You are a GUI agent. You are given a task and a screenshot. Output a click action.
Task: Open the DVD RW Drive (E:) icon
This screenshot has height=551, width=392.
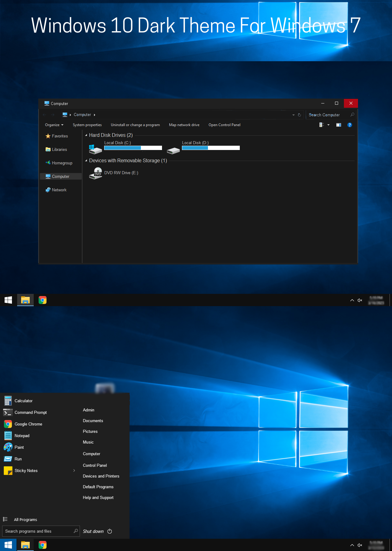point(96,173)
